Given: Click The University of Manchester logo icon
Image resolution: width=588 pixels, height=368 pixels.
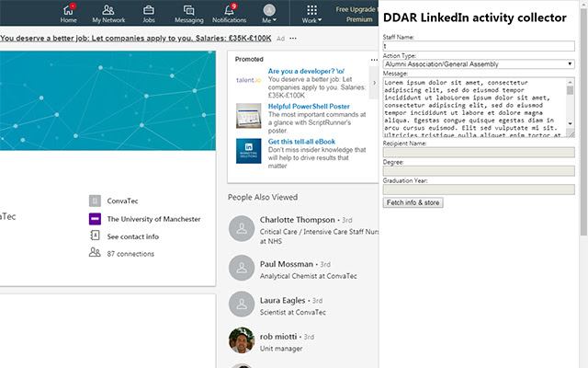Looking at the screenshot, I should point(95,219).
